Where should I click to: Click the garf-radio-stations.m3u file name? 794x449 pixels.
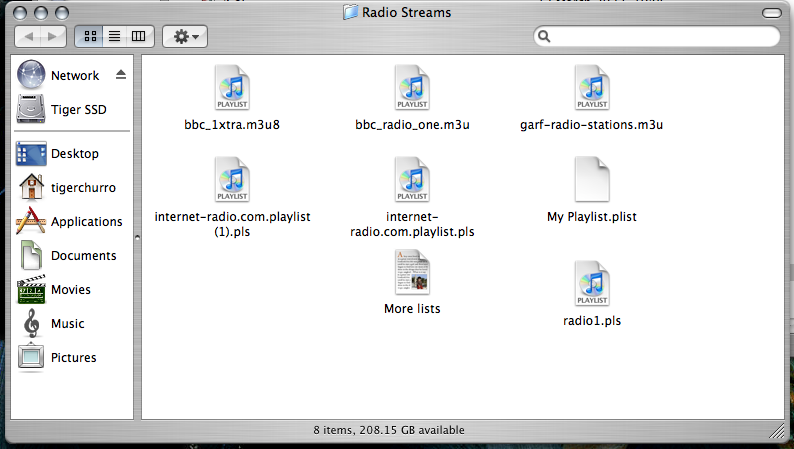591,125
